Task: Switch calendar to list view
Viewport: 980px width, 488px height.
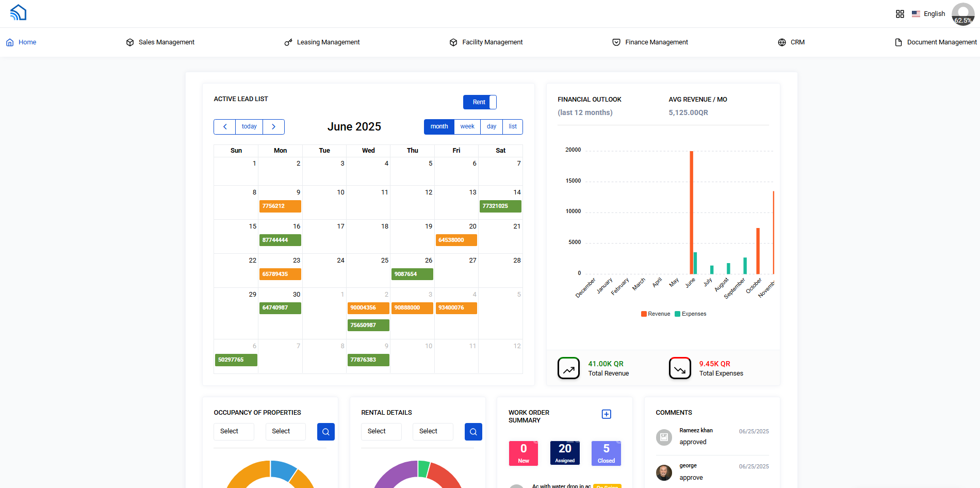Action: (513, 127)
